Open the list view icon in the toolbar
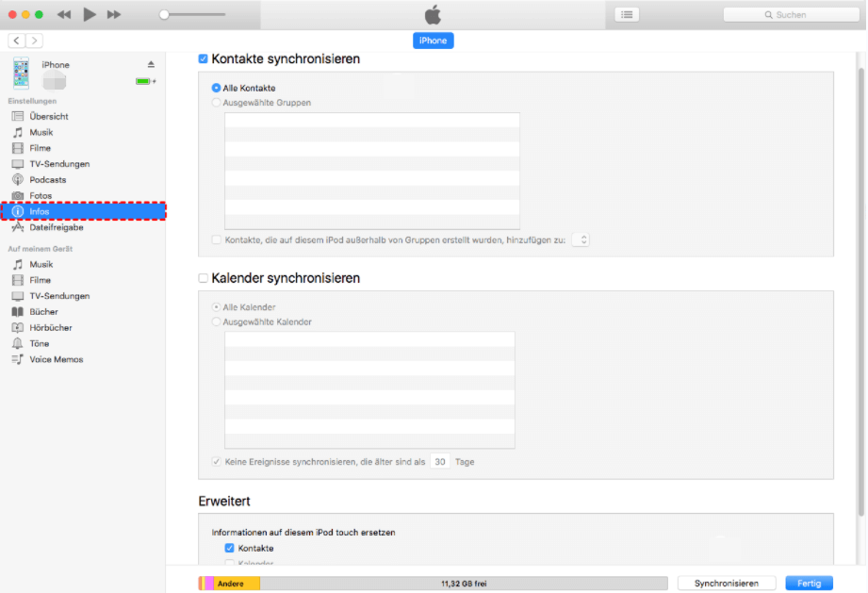 tap(627, 15)
